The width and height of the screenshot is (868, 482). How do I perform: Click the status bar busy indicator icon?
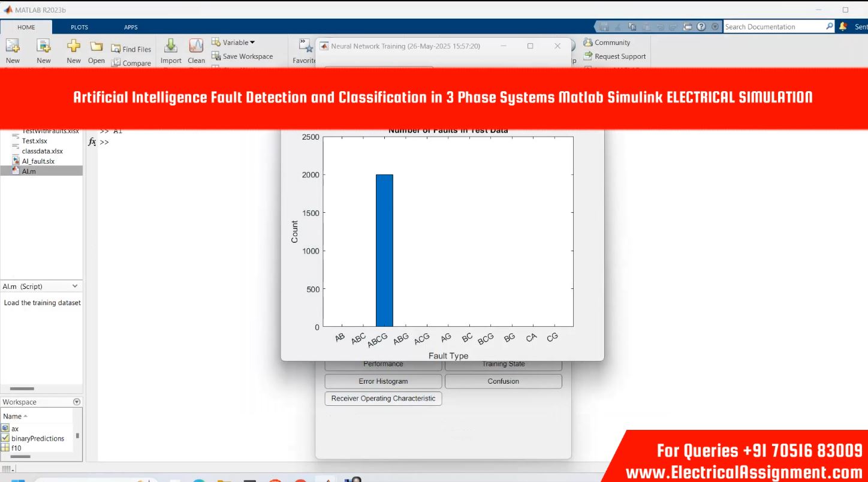(8, 469)
